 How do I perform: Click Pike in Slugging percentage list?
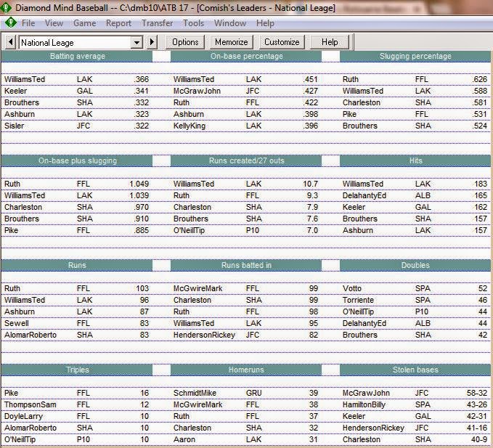(349, 115)
